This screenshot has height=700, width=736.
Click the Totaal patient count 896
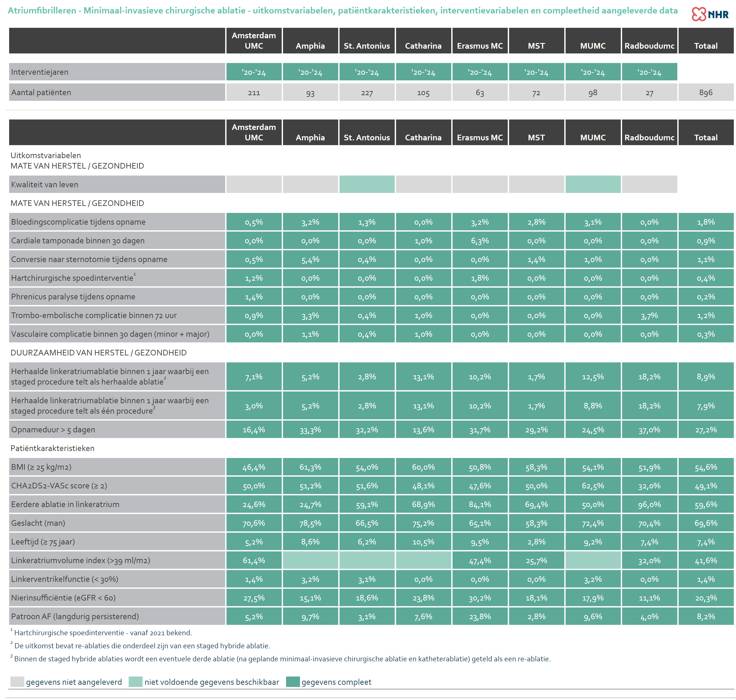pos(705,93)
